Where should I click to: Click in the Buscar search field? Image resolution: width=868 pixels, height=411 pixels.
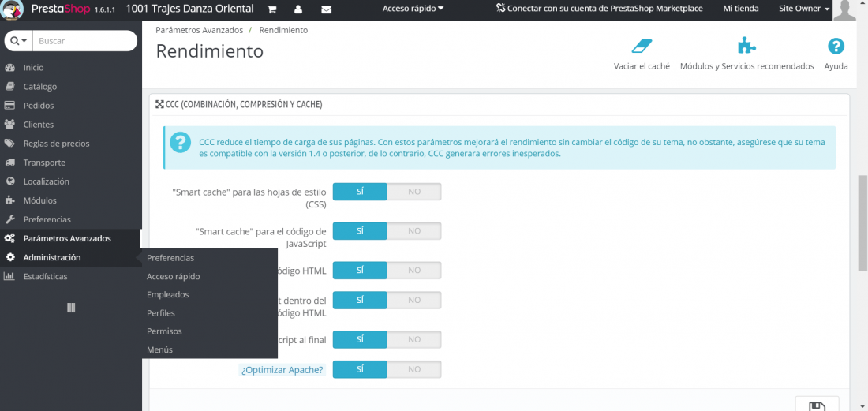(84, 41)
